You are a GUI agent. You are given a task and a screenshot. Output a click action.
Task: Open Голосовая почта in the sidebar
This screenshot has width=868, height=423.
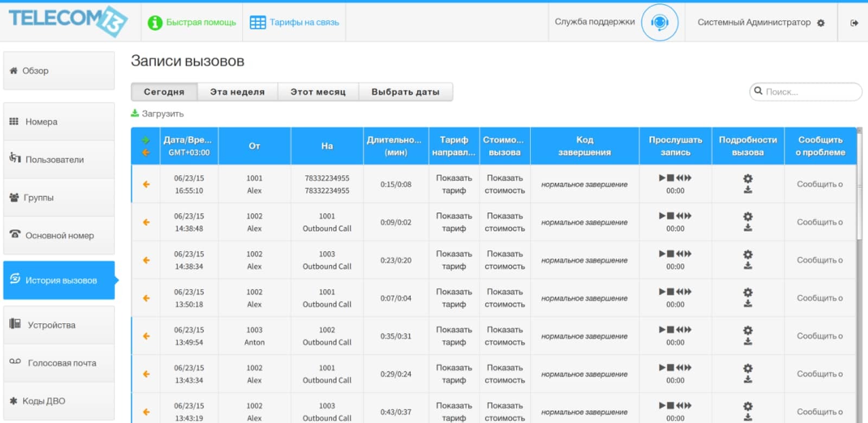coord(59,363)
